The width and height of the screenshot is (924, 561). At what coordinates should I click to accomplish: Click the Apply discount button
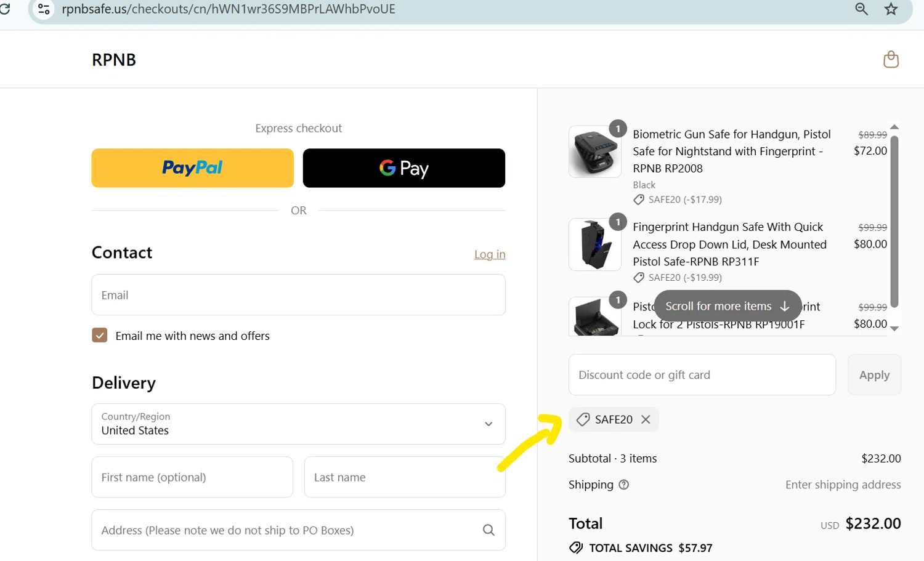click(874, 374)
